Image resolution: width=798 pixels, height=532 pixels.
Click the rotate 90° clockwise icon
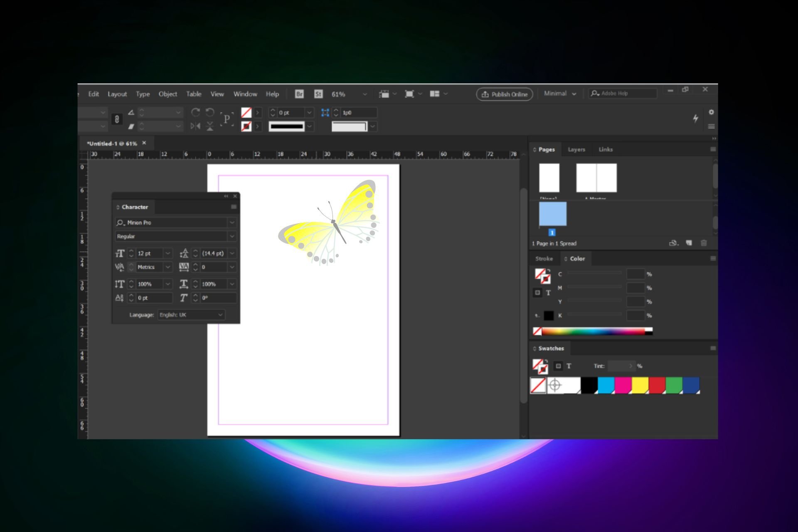point(195,112)
